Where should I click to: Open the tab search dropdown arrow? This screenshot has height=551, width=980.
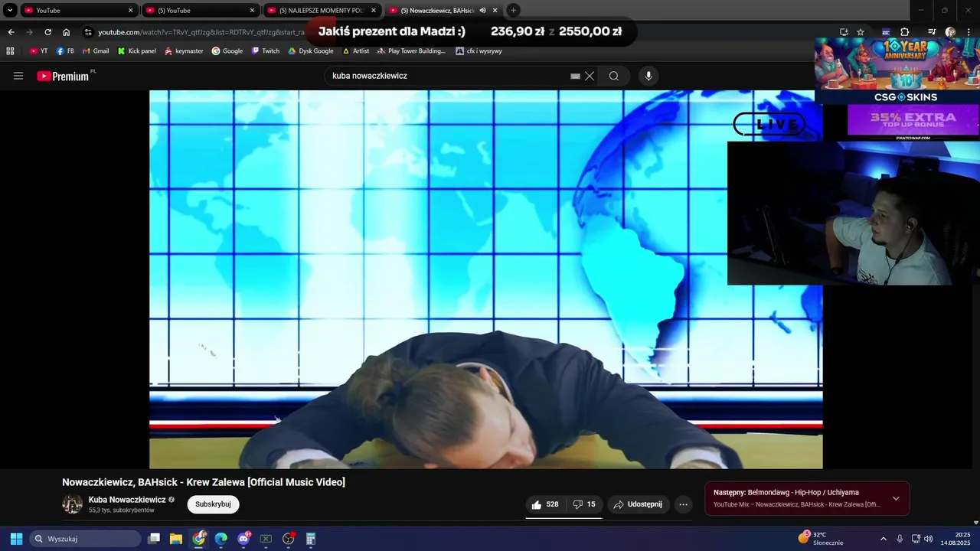[x=10, y=11]
